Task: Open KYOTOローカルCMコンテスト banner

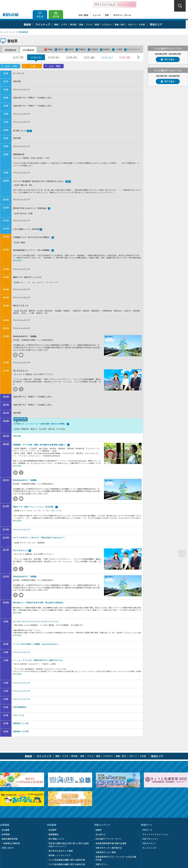Action: click(x=70, y=799)
